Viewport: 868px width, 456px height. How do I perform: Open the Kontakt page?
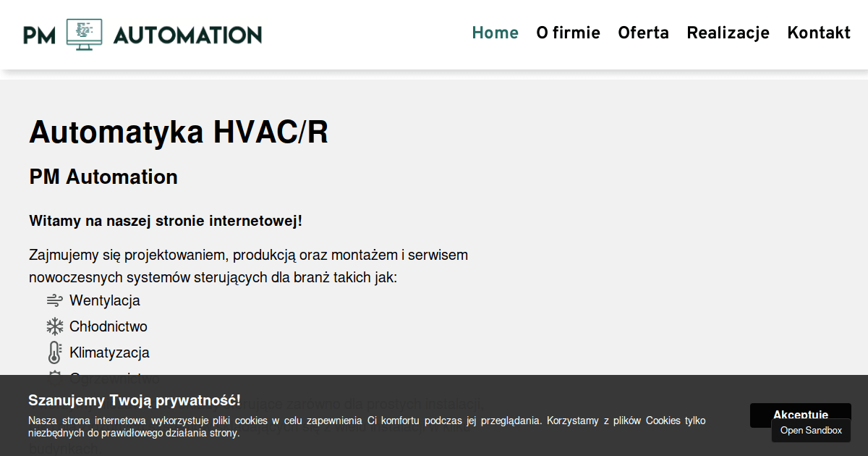pyautogui.click(x=819, y=33)
